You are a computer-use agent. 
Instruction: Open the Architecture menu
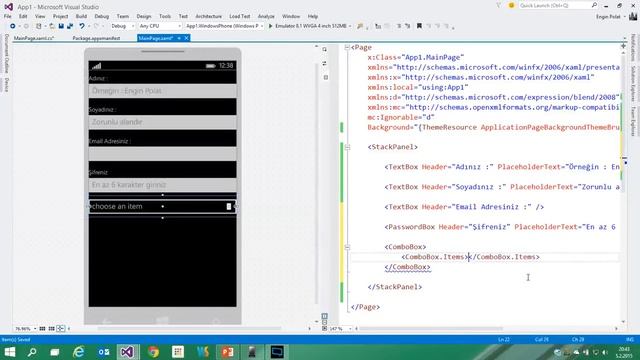[208, 16]
